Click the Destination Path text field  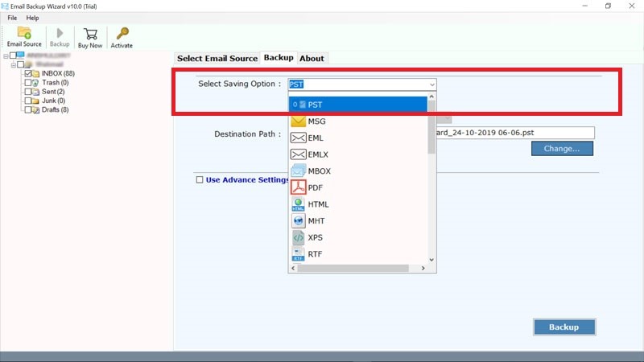tap(515, 134)
